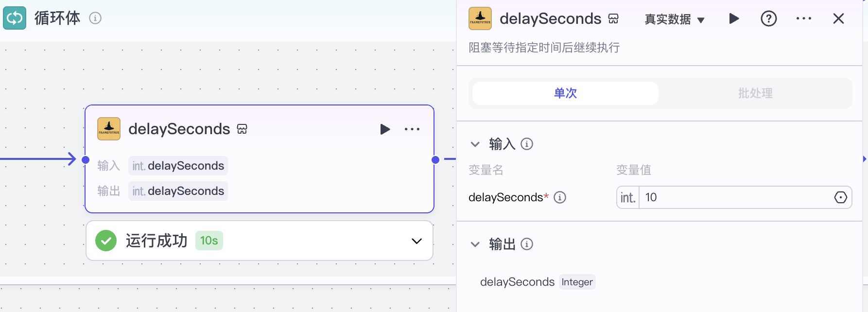Click the witch-hat plugin icon on delaySeconds node
This screenshot has width=868, height=312.
pos(108,128)
